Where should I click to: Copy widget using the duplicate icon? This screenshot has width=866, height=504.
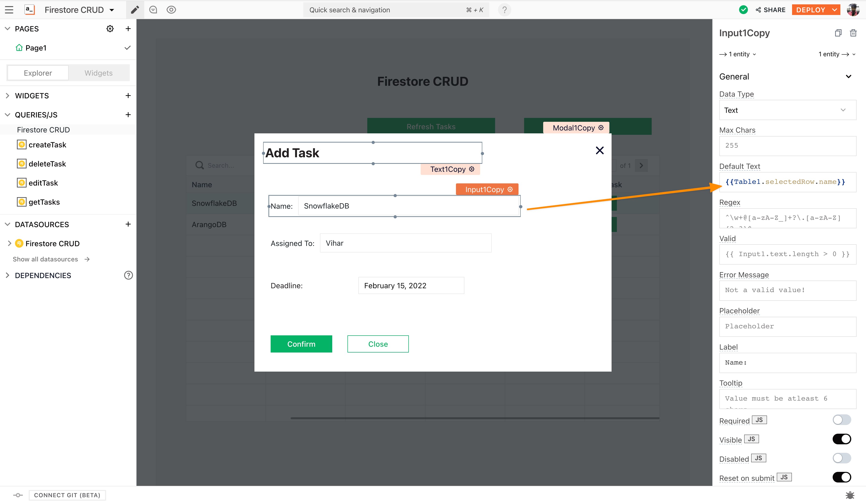[838, 33]
